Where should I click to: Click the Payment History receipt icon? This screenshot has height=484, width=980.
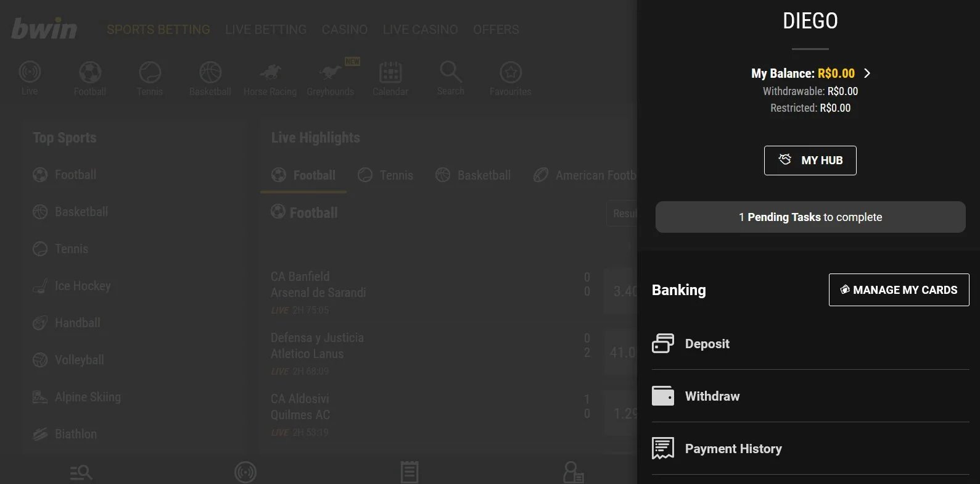click(x=663, y=448)
